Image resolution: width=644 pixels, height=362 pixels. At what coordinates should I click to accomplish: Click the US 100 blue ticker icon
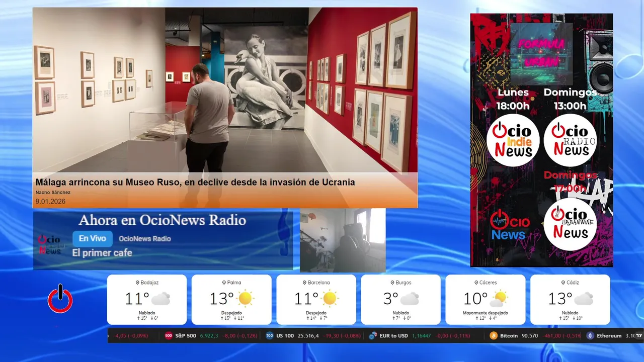pyautogui.click(x=270, y=335)
